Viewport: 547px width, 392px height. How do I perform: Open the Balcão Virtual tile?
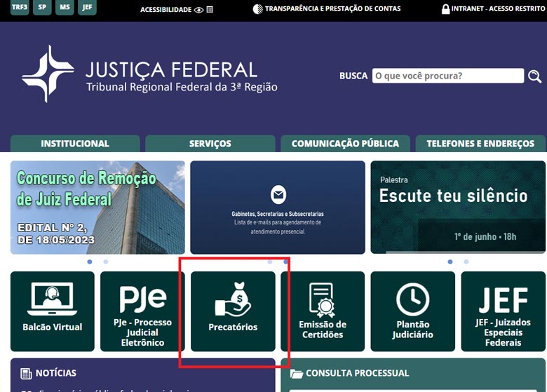coord(53,311)
